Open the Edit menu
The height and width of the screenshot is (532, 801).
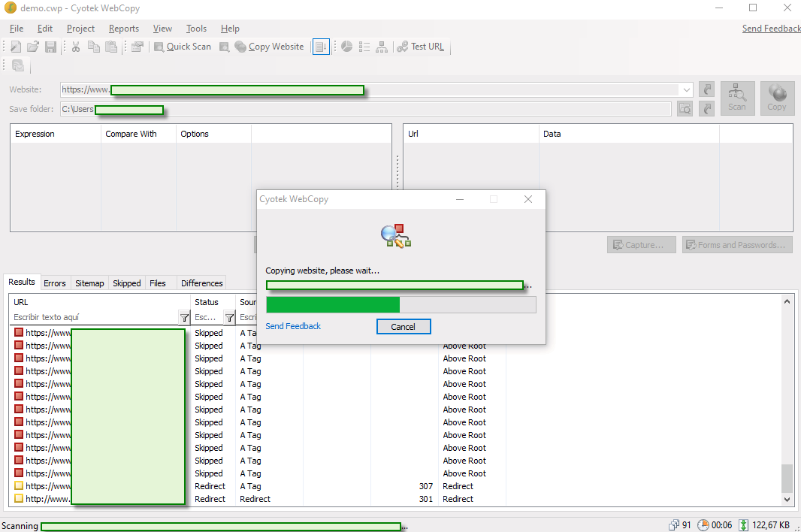pyautogui.click(x=45, y=29)
